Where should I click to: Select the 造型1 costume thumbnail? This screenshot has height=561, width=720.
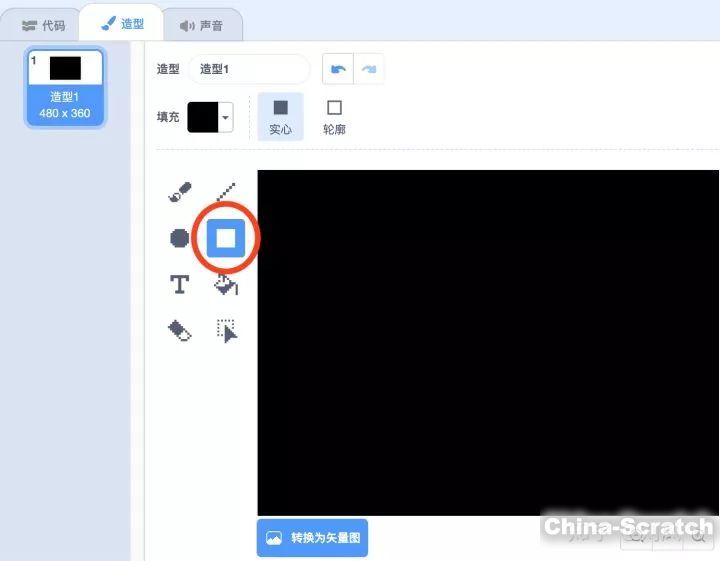(65, 88)
